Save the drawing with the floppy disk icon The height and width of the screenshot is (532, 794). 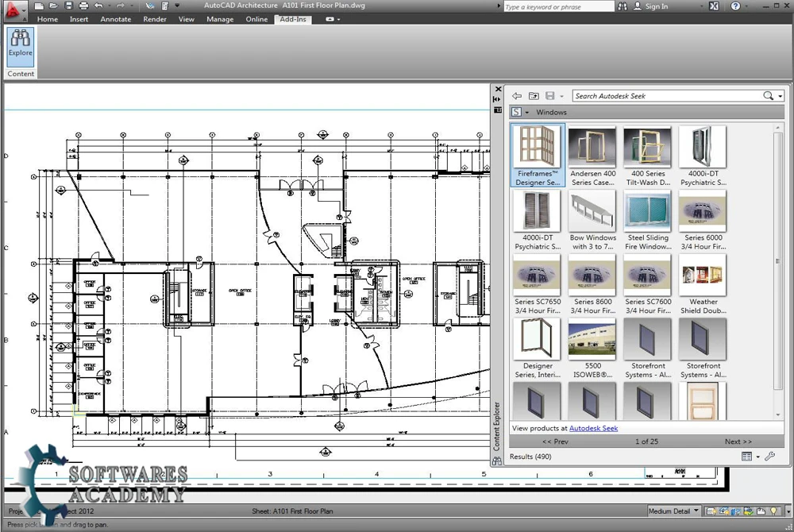pos(69,6)
